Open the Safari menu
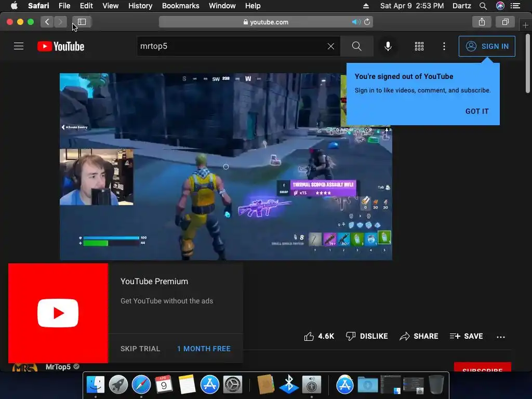The width and height of the screenshot is (532, 399). coord(38,6)
